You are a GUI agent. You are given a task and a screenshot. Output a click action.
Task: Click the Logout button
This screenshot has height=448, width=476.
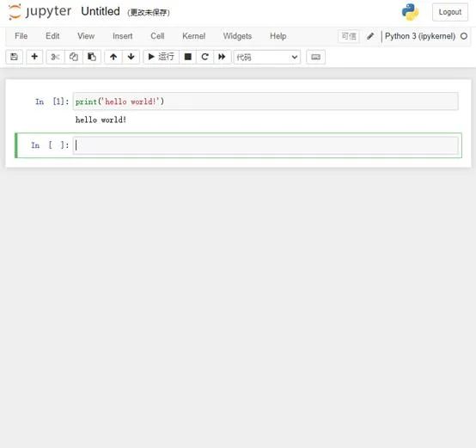[x=450, y=12]
